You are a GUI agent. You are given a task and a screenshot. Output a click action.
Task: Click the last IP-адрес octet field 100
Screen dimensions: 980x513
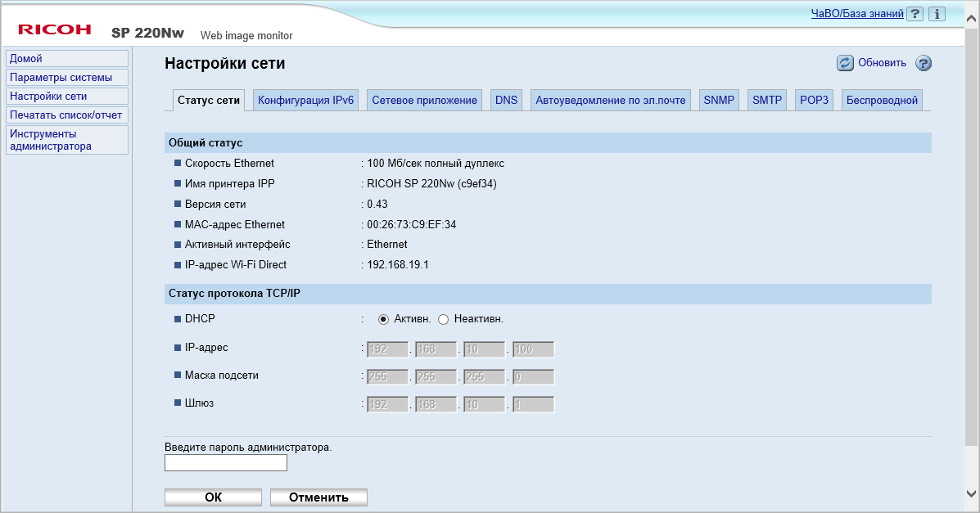(x=533, y=349)
